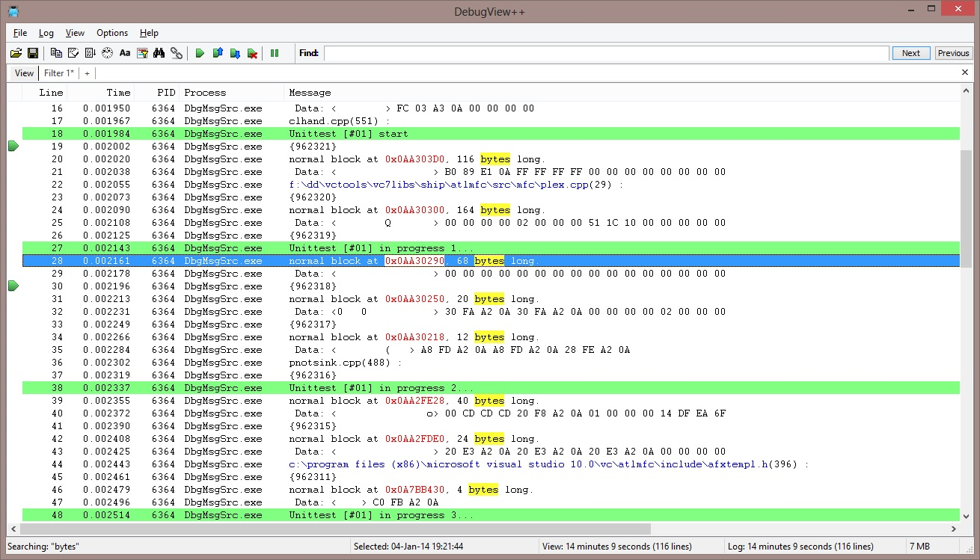This screenshot has width=980, height=560.
Task: Resume capture with the green play icon
Action: click(200, 52)
